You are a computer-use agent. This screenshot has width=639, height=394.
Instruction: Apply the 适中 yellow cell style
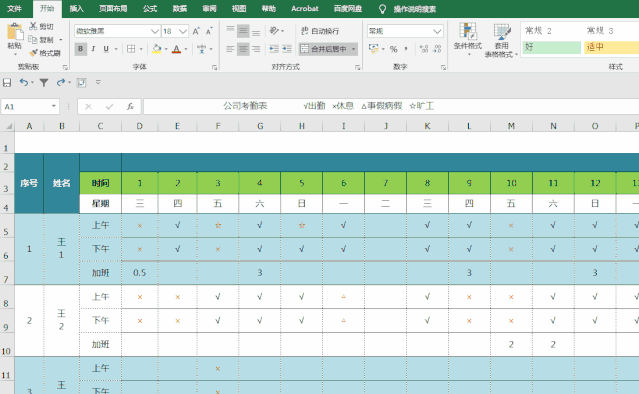point(611,47)
